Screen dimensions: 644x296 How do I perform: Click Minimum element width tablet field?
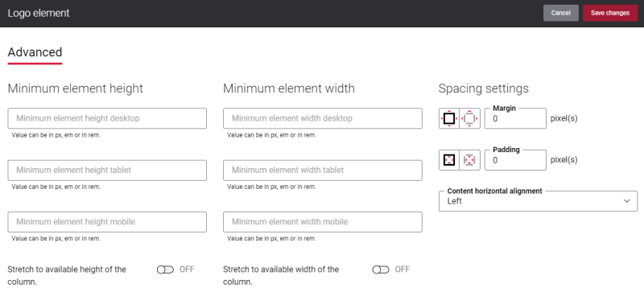[323, 170]
